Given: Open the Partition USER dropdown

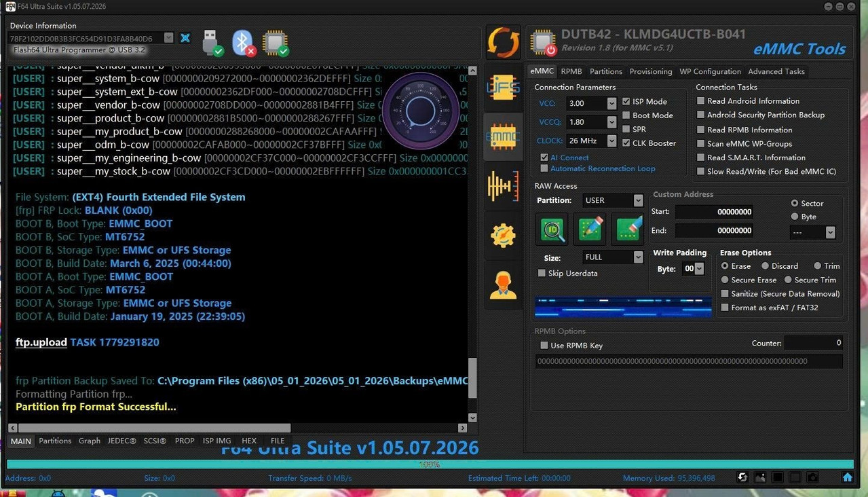Looking at the screenshot, I should 638,200.
